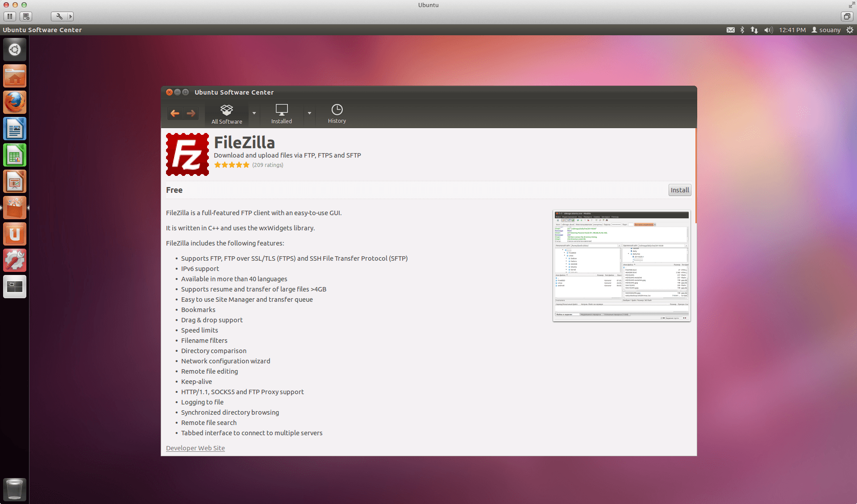Open System Settings wrench icon in dock
This screenshot has width=857, height=504.
pos(15,260)
